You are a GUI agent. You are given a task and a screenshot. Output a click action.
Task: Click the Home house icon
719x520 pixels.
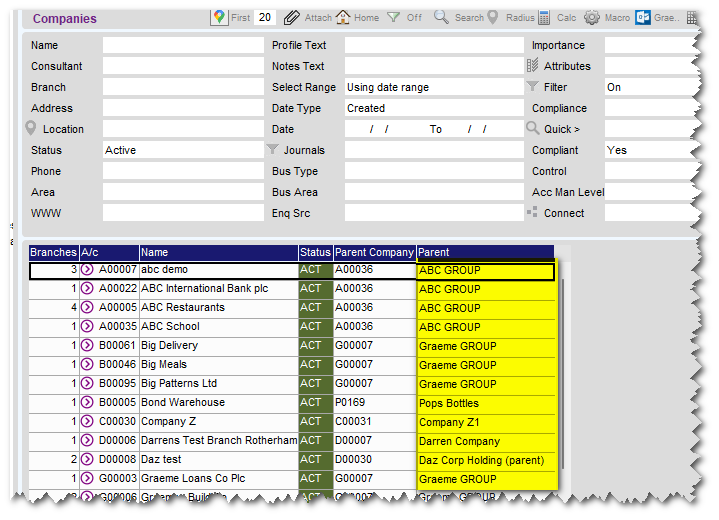(343, 17)
